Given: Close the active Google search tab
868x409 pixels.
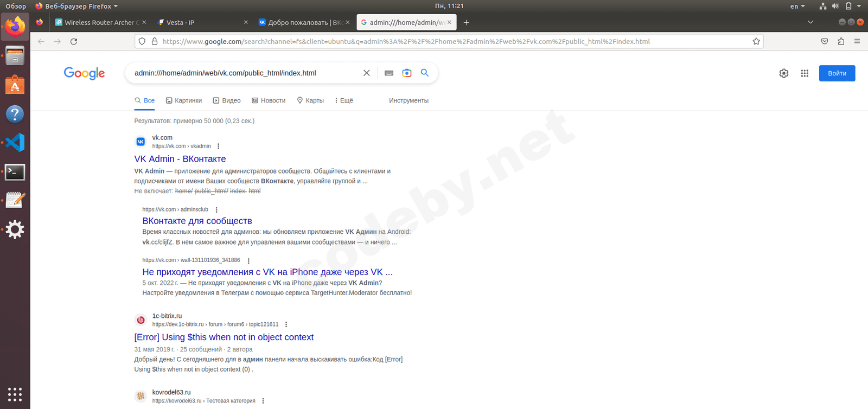Looking at the screenshot, I should pyautogui.click(x=449, y=22).
